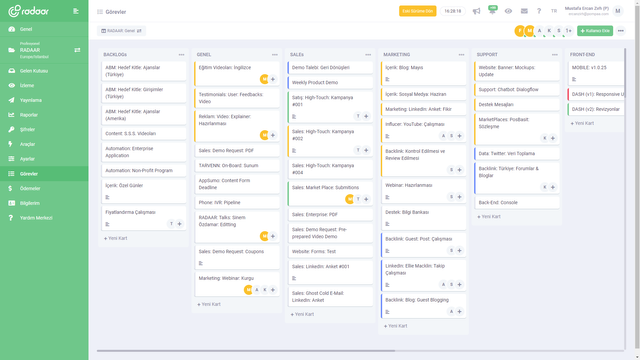640x360 pixels.
Task: Click the Eski Sürüme Dön button
Action: click(x=417, y=11)
